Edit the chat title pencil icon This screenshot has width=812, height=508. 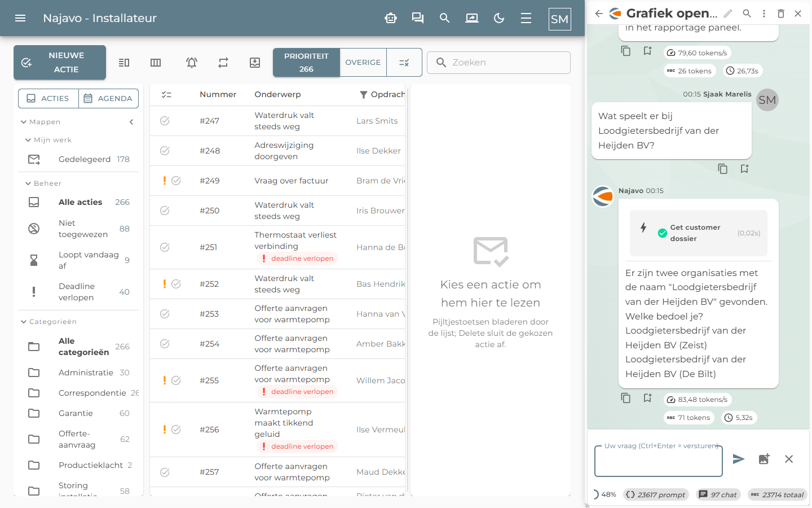[729, 14]
